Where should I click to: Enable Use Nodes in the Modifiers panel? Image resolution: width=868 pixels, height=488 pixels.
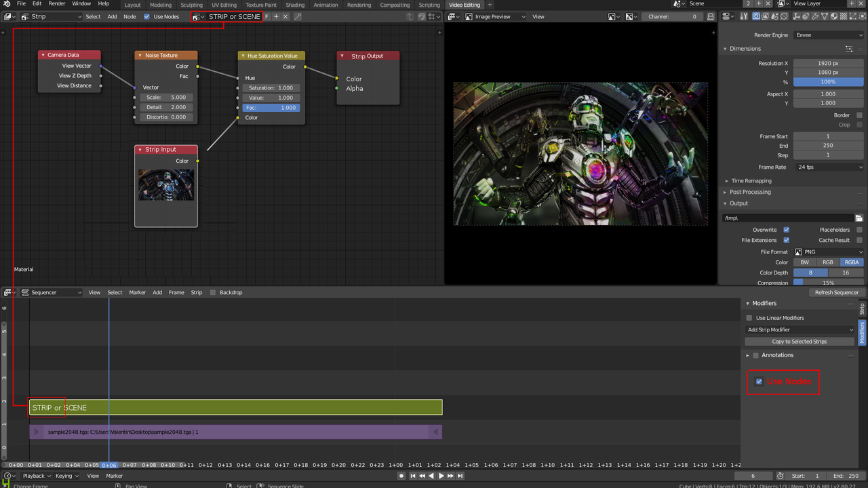pyautogui.click(x=759, y=382)
